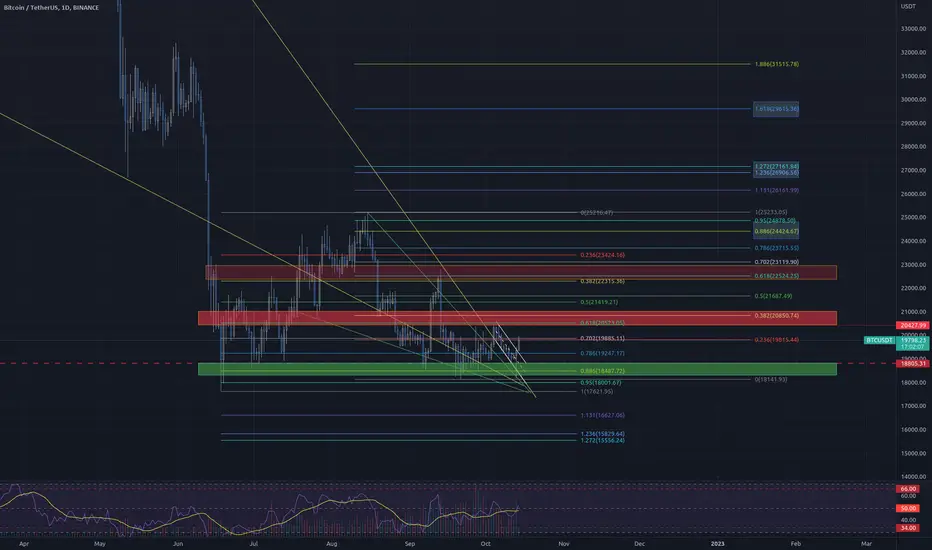The height and width of the screenshot is (550, 932).
Task: Click the 18805.31 dashed line price label
Action: click(x=913, y=363)
